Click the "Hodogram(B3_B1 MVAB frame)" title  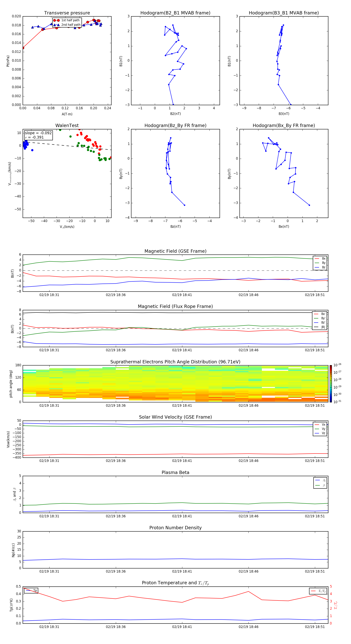[284, 13]
